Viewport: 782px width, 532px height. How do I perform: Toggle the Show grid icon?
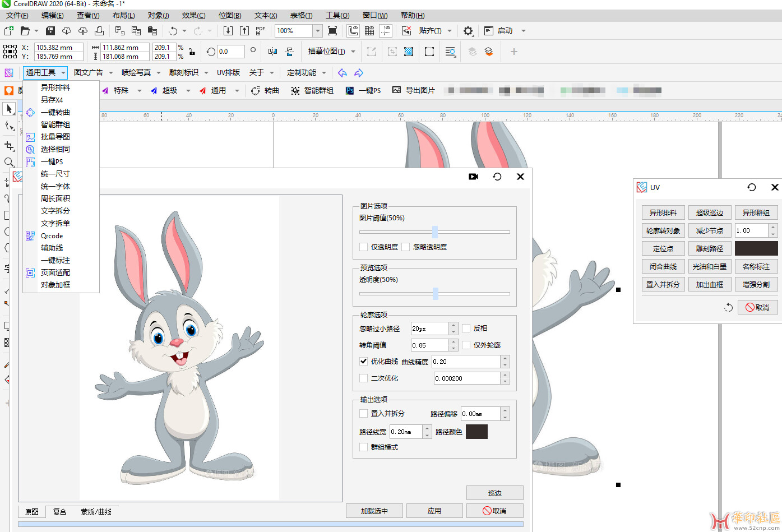click(x=369, y=31)
